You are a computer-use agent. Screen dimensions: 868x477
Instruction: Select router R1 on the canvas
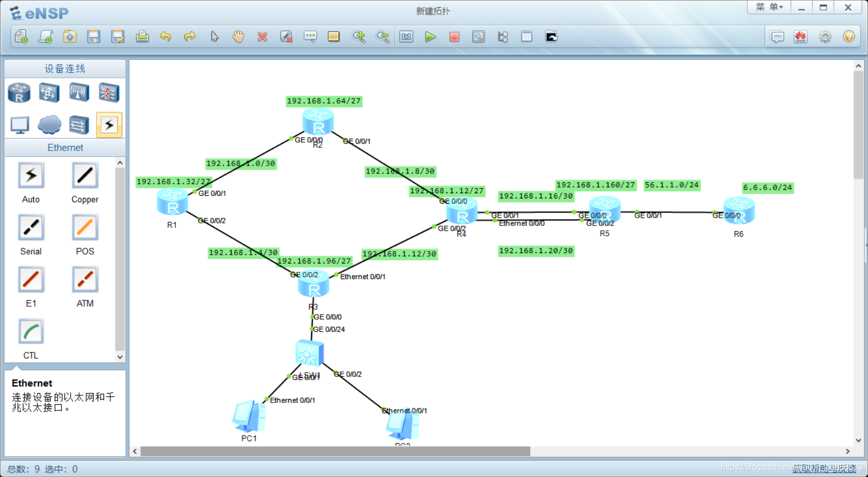point(172,203)
